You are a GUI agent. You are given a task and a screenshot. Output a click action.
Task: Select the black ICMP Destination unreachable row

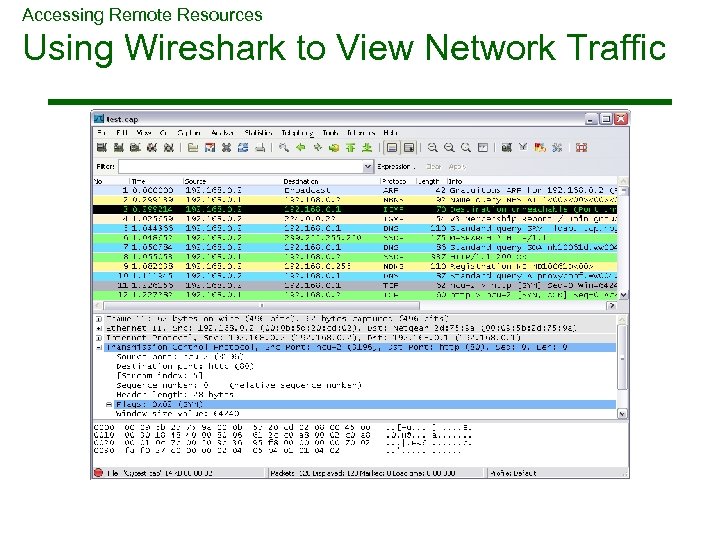(355, 209)
